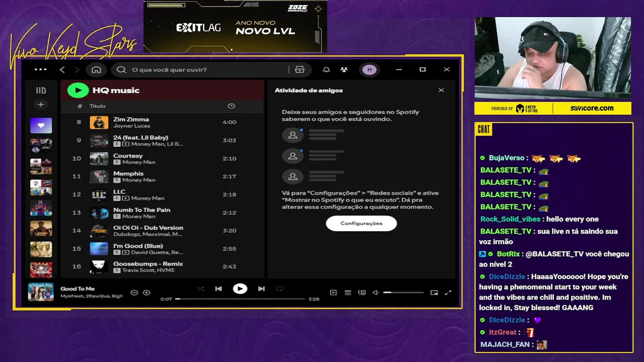Open the artists Travis Scott, HVME

[148, 270]
